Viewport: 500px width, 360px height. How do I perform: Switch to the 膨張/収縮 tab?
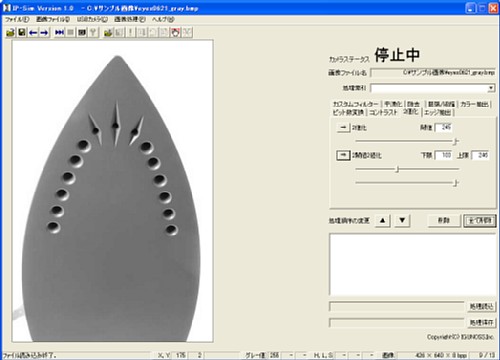click(441, 104)
